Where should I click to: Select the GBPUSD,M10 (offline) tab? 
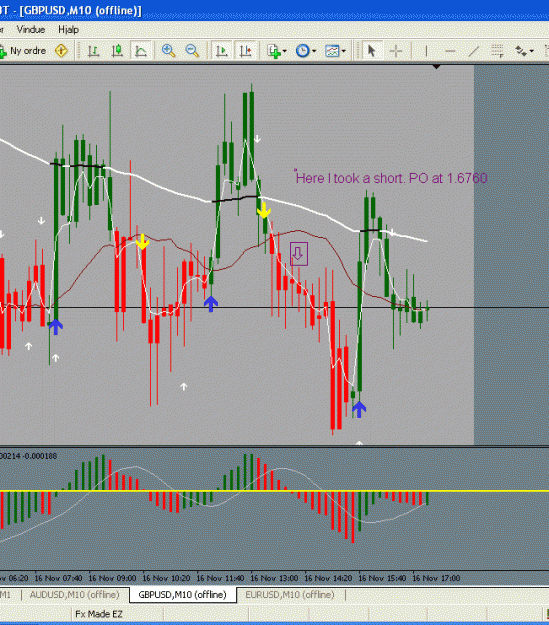coord(182,595)
